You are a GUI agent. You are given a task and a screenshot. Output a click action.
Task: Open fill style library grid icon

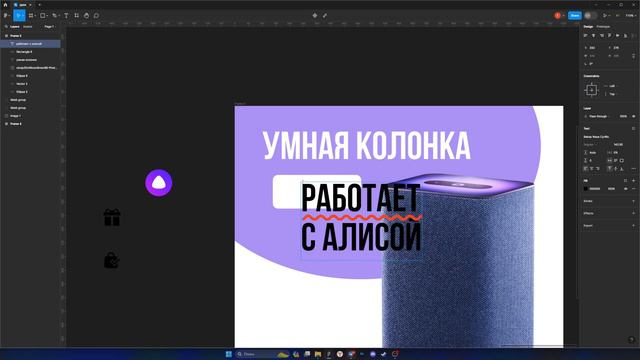625,180
